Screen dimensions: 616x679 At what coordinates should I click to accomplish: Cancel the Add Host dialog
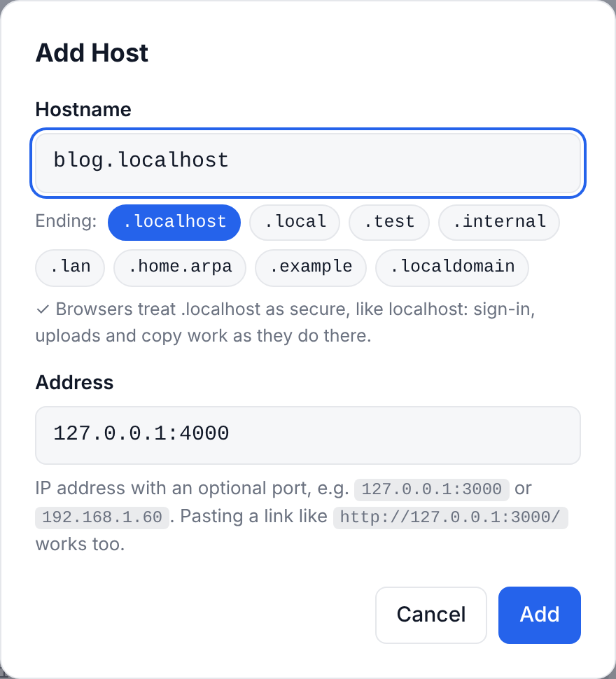tap(431, 615)
